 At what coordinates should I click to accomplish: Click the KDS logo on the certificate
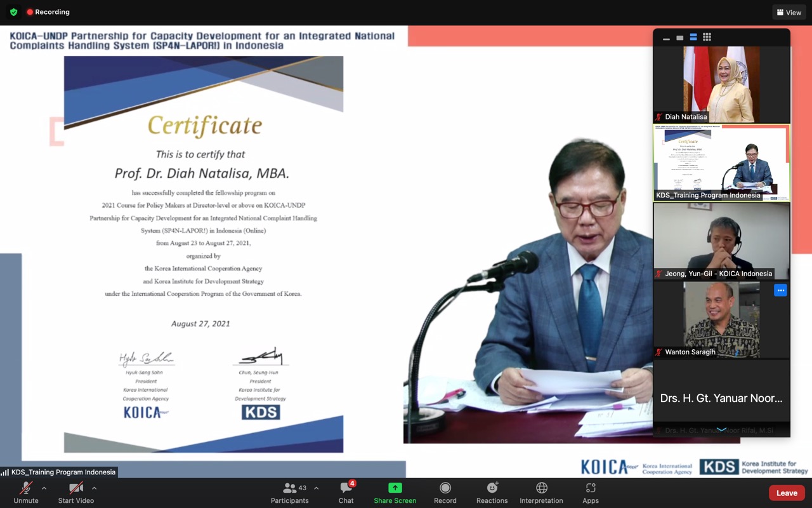click(260, 412)
